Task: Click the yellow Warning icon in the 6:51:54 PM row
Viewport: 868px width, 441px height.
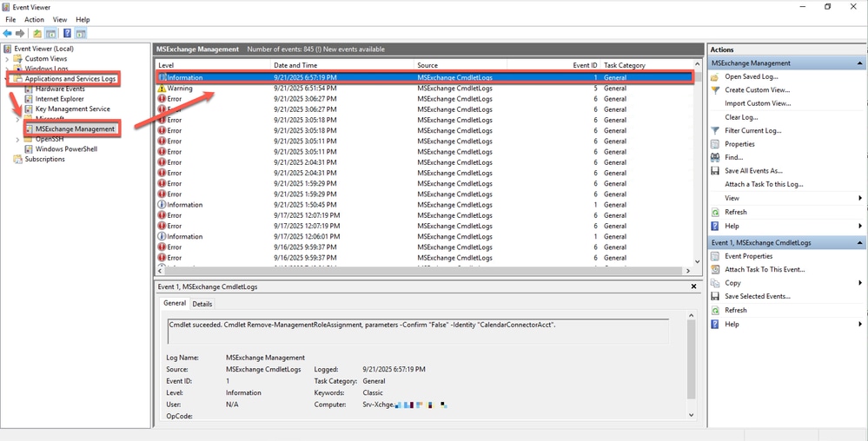Action: coord(162,88)
